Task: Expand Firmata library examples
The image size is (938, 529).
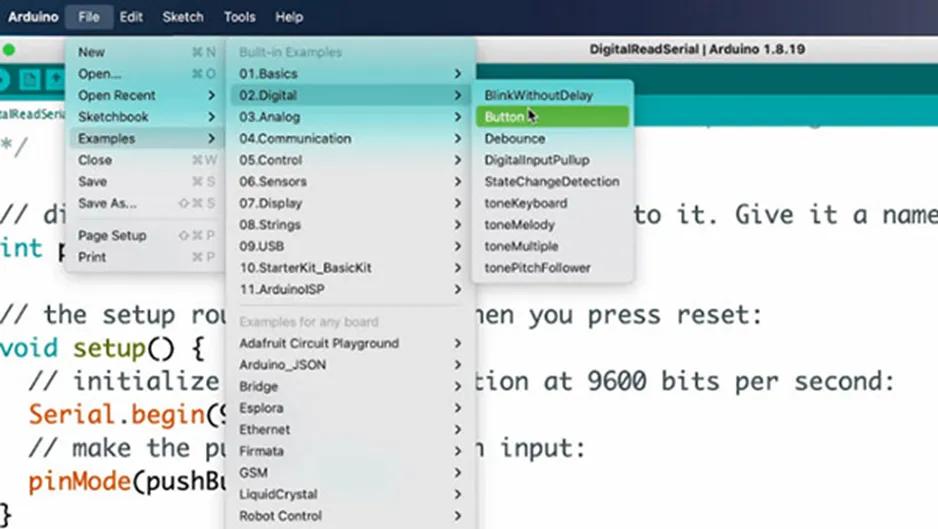Action: (351, 451)
